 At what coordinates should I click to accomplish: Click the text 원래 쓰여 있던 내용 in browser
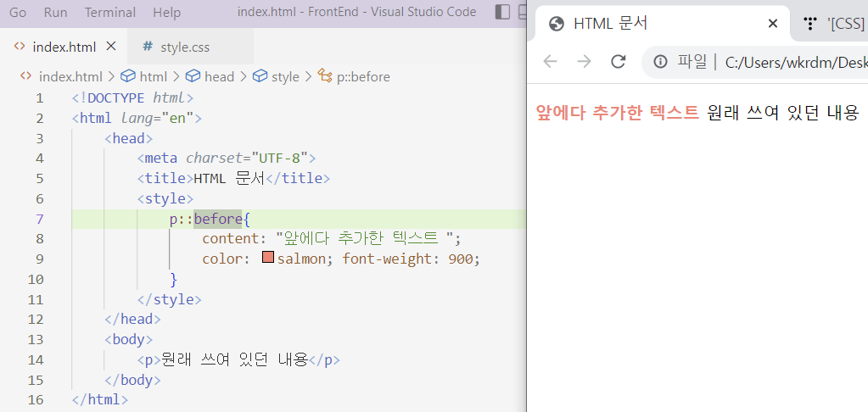(782, 112)
